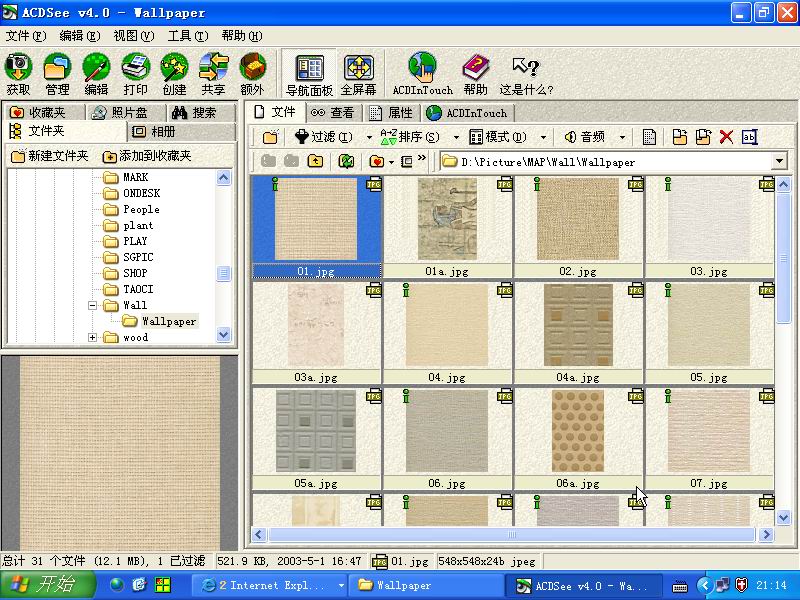Open the 工具 (Tools) menu
This screenshot has height=600, width=800.
(187, 35)
